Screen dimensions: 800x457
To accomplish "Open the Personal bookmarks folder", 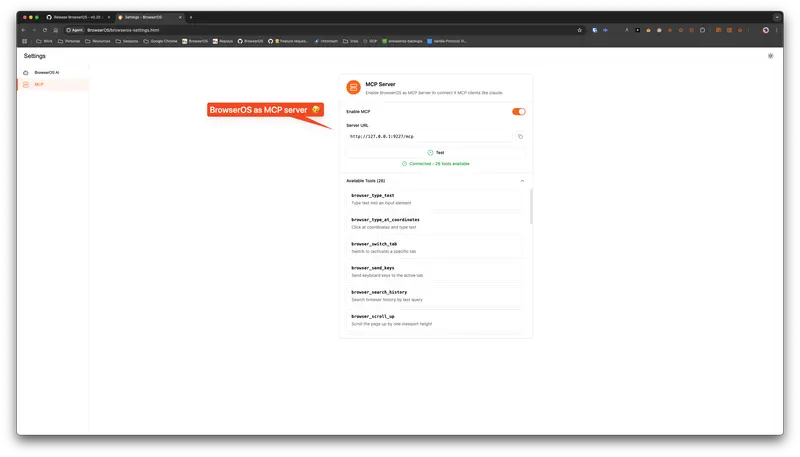I will 69,41.
